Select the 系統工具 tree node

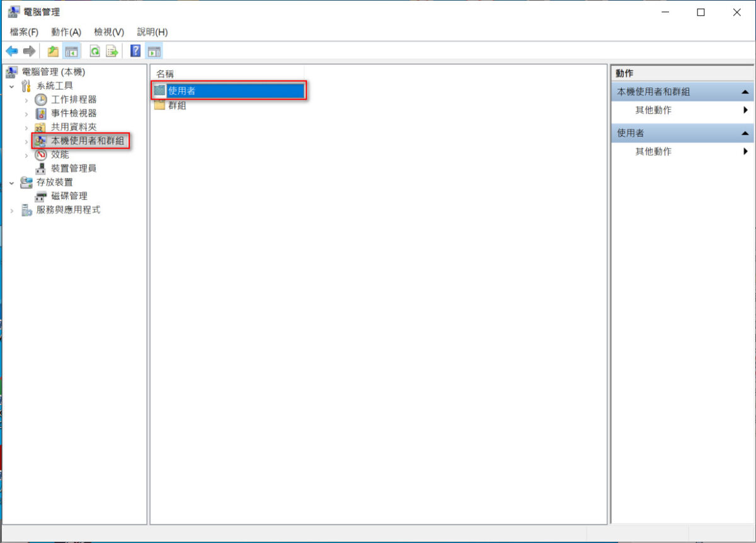(55, 86)
